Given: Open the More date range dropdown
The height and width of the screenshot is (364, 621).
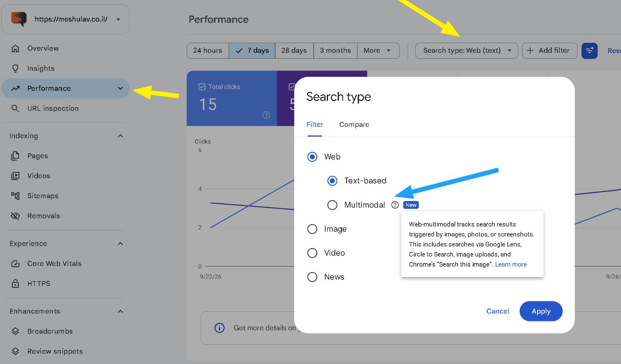Looking at the screenshot, I should pyautogui.click(x=378, y=50).
